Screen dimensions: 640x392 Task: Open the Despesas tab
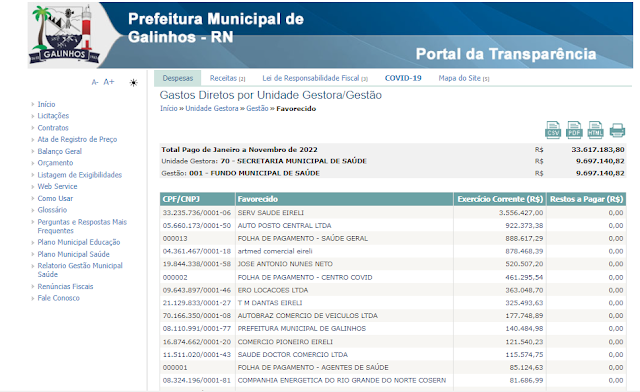178,78
